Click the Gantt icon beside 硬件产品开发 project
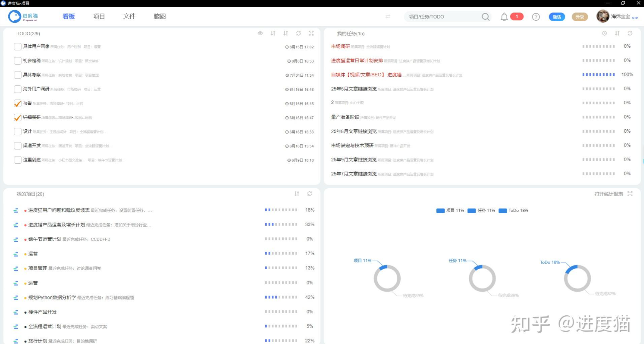The width and height of the screenshot is (644, 344). tap(16, 312)
